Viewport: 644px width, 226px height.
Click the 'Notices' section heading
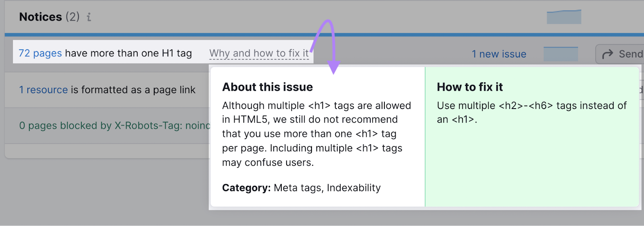pos(41,17)
